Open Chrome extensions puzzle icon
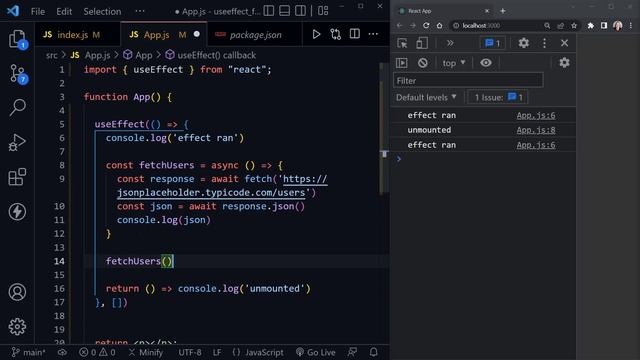The image size is (640, 360). (591, 26)
